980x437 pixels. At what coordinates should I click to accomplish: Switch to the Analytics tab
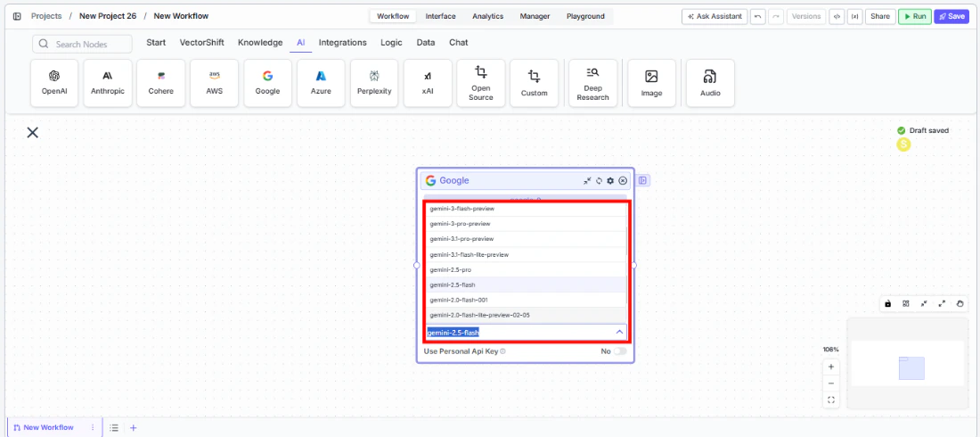pyautogui.click(x=487, y=16)
